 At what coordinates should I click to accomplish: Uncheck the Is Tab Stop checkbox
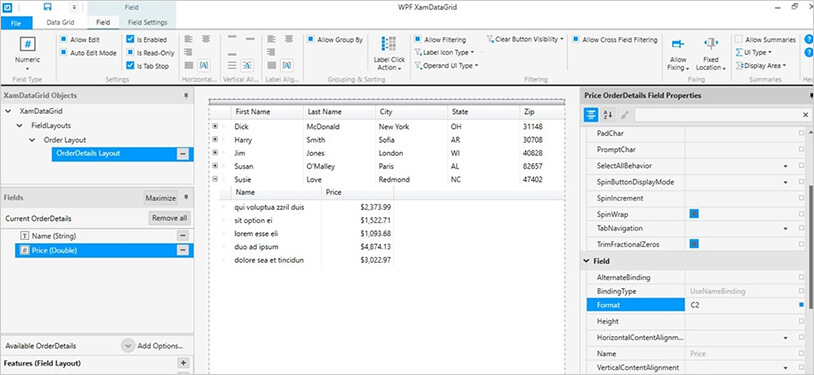pos(130,65)
